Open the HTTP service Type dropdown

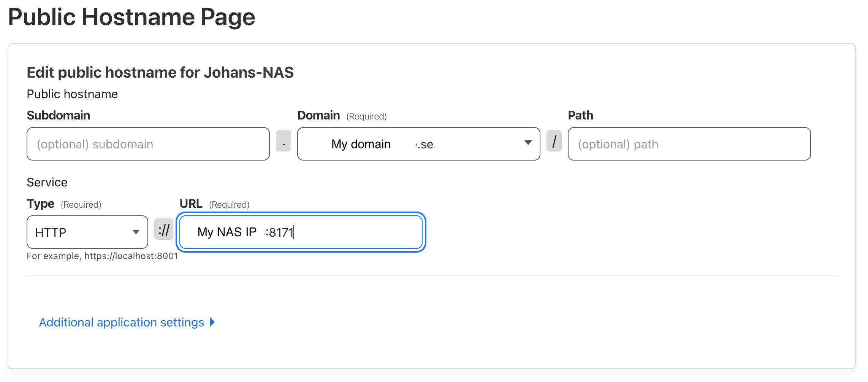pos(87,232)
